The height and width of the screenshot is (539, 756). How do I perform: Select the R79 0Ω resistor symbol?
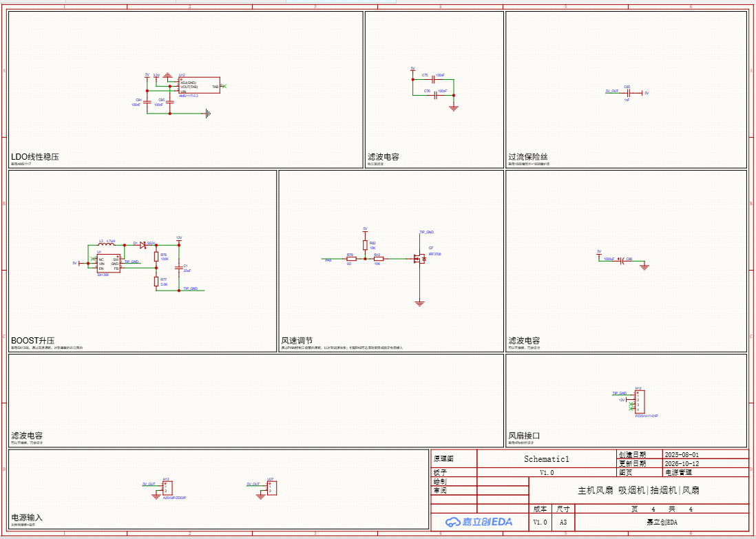pos(351,259)
